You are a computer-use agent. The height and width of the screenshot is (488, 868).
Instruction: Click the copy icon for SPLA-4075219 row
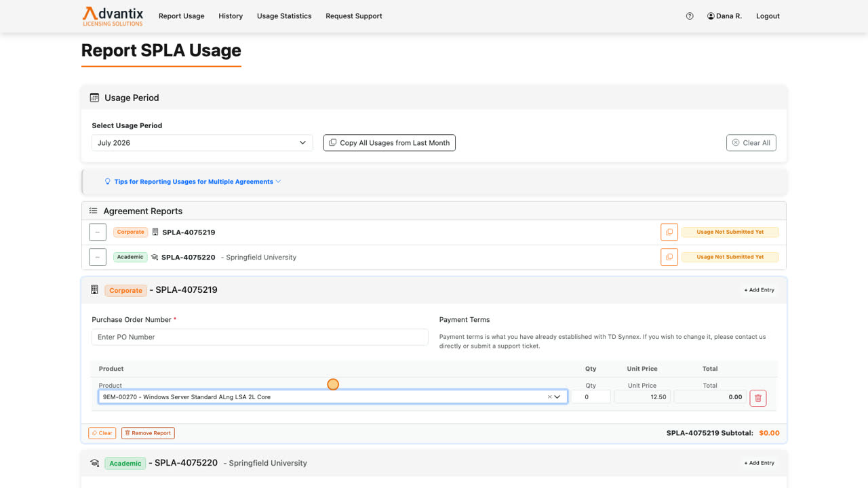669,232
